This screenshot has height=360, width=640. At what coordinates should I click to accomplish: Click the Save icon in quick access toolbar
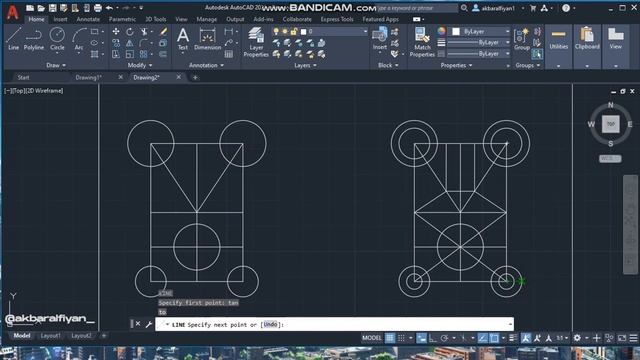click(x=53, y=8)
